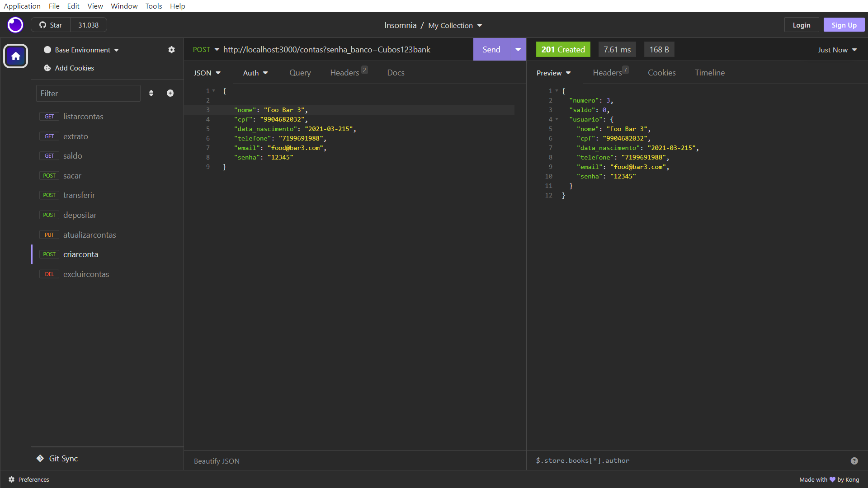Expand the Send options dropdown arrow

point(518,49)
